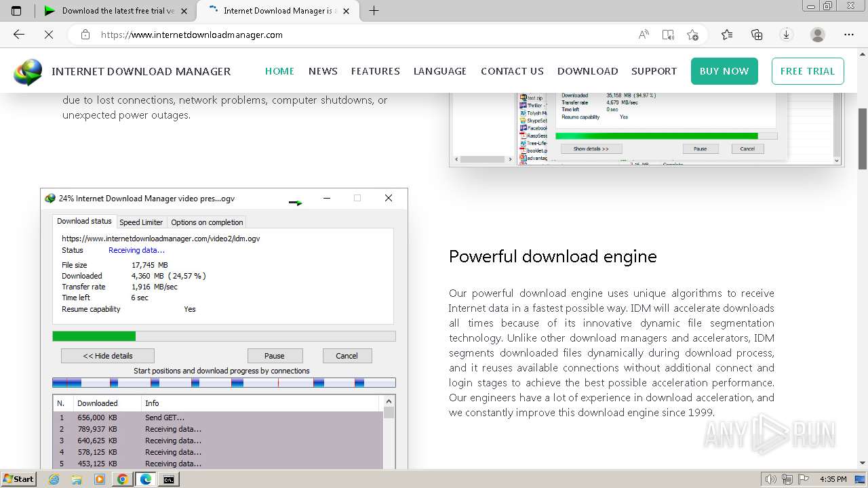This screenshot has height=488, width=868.
Task: Click the Cancel button beside Pause in lower dialog
Action: [347, 356]
